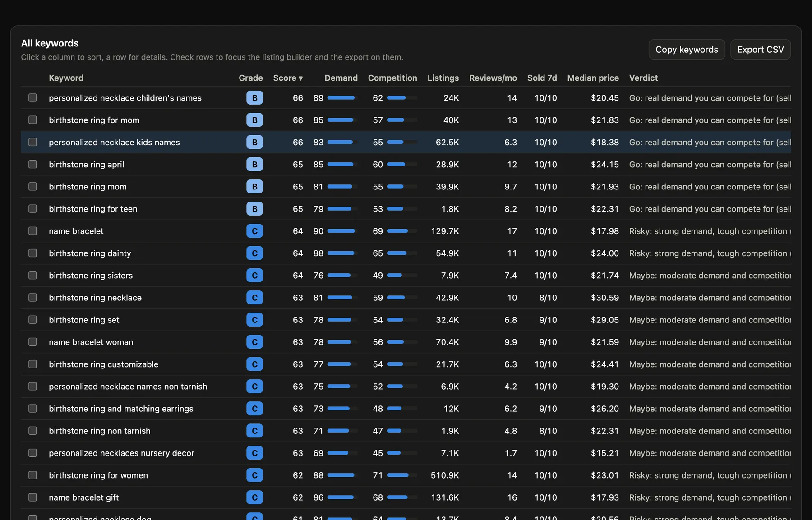This screenshot has height=520, width=812.
Task: Sort by the Verdict column header
Action: 643,78
